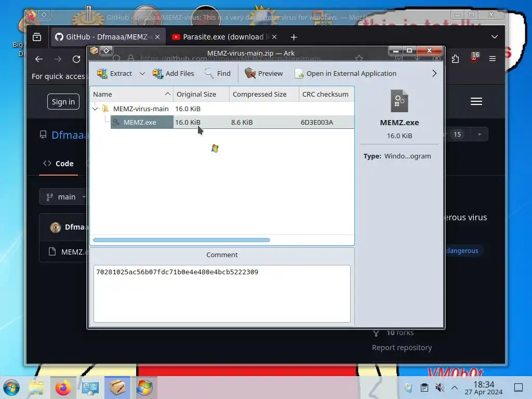
Task: Select the MEMZ-virus-main folder row
Action: pyautogui.click(x=222, y=109)
